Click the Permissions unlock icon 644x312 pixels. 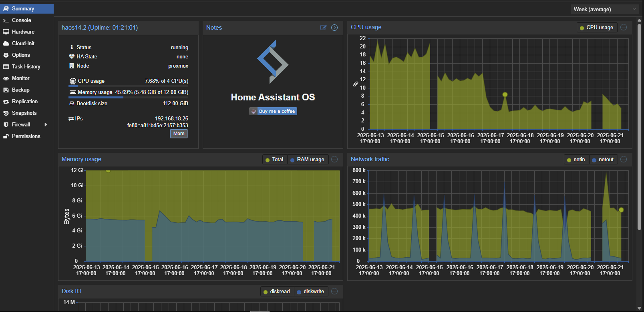pyautogui.click(x=6, y=136)
